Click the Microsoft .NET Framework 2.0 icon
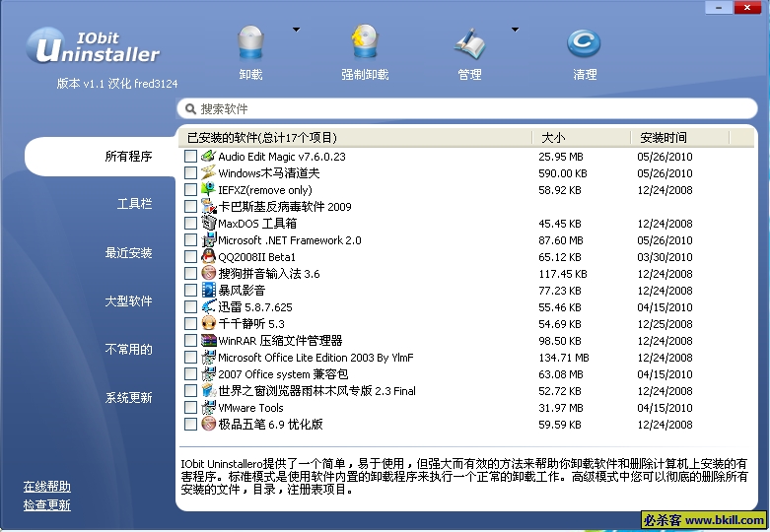The height and width of the screenshot is (532, 770). 209,239
